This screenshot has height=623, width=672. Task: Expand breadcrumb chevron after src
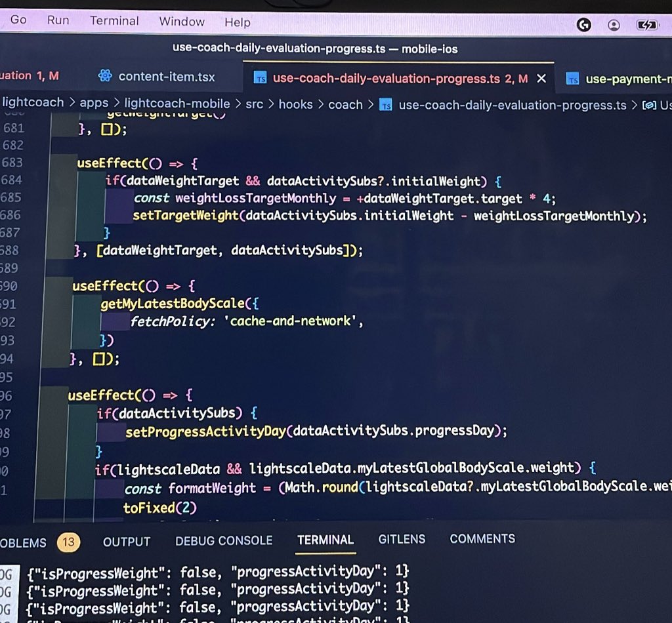pos(271,104)
